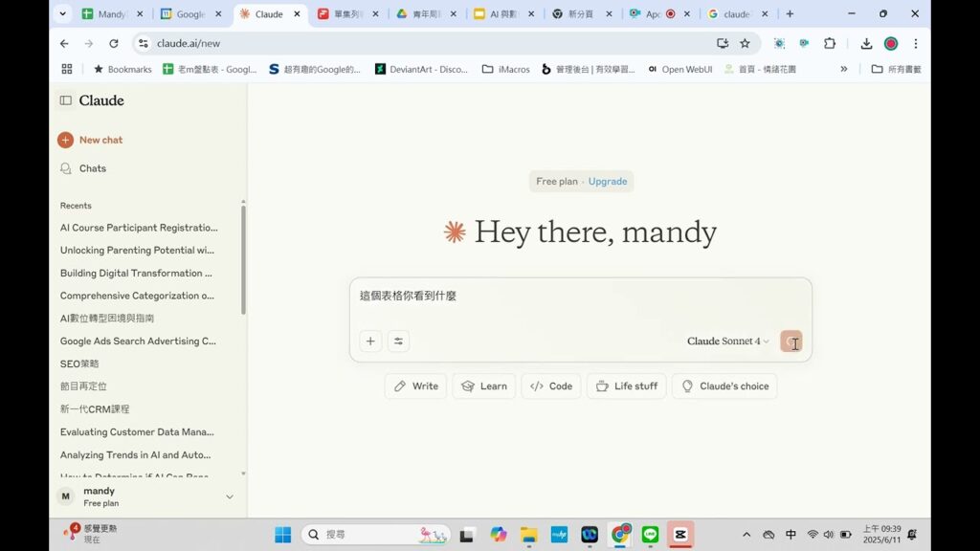980x551 pixels.
Task: Open Copilot from the taskbar
Action: tap(498, 535)
